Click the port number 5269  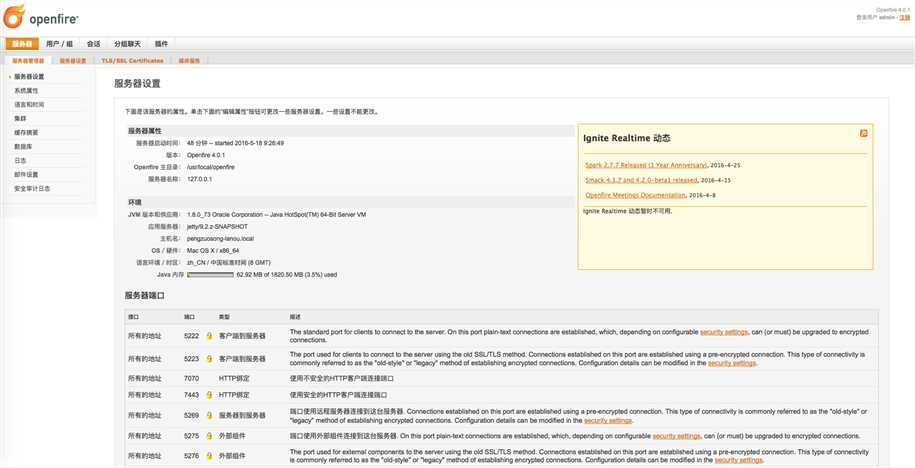point(191,415)
